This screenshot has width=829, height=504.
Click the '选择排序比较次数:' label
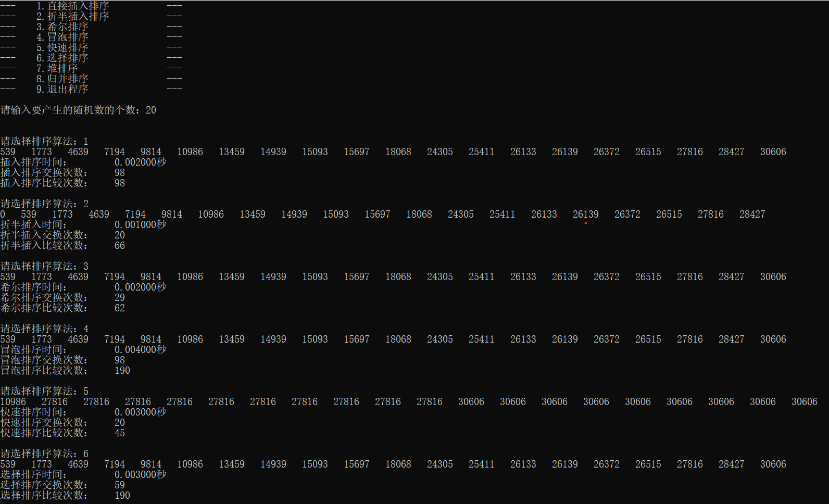pos(44,495)
